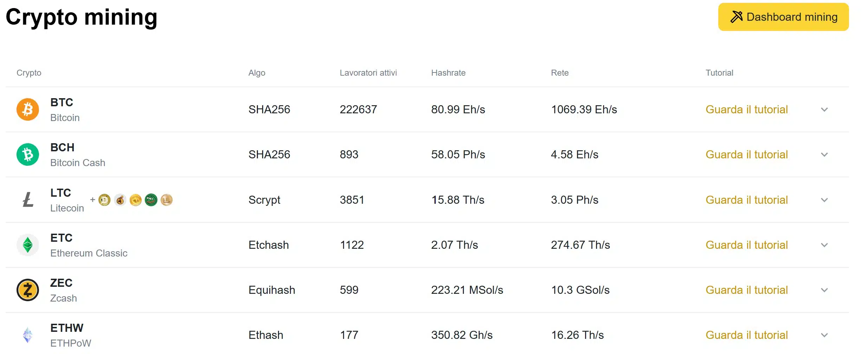Click the plus sign next to LTC

click(92, 200)
